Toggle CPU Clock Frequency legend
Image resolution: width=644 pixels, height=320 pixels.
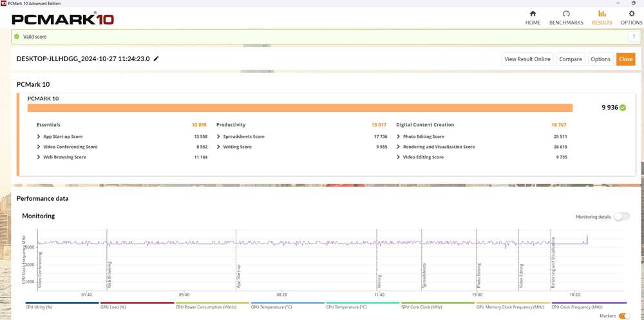(x=589, y=306)
